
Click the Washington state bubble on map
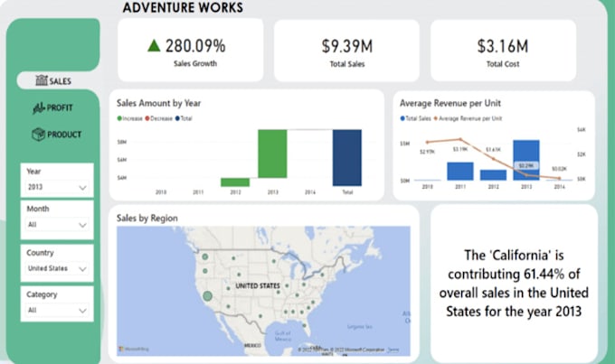point(204,257)
